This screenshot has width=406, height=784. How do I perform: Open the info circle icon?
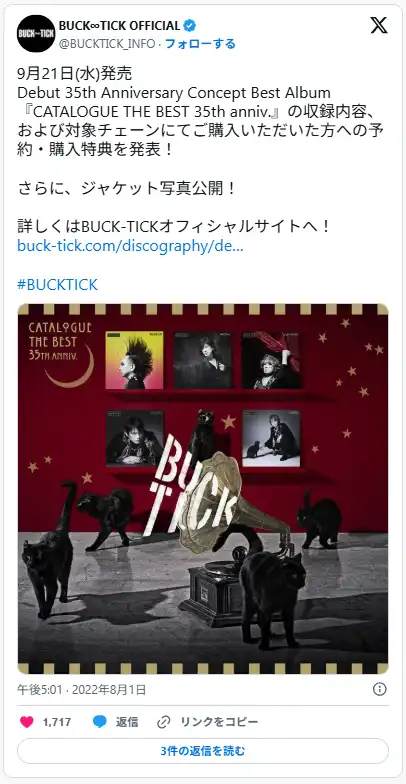click(380, 690)
